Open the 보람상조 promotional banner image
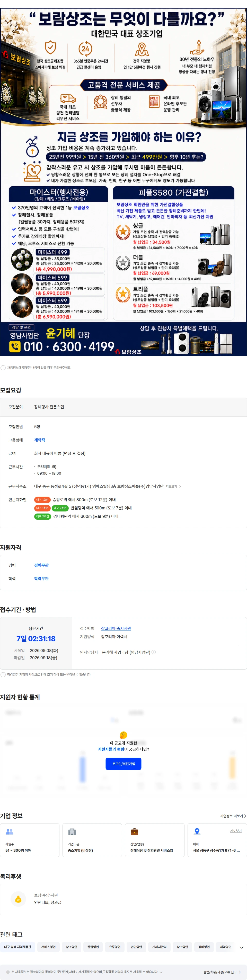 (123, 182)
